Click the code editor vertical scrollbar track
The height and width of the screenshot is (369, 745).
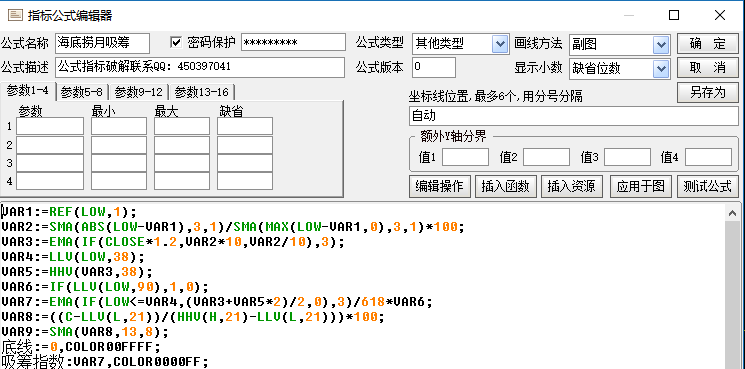pyautogui.click(x=732, y=294)
